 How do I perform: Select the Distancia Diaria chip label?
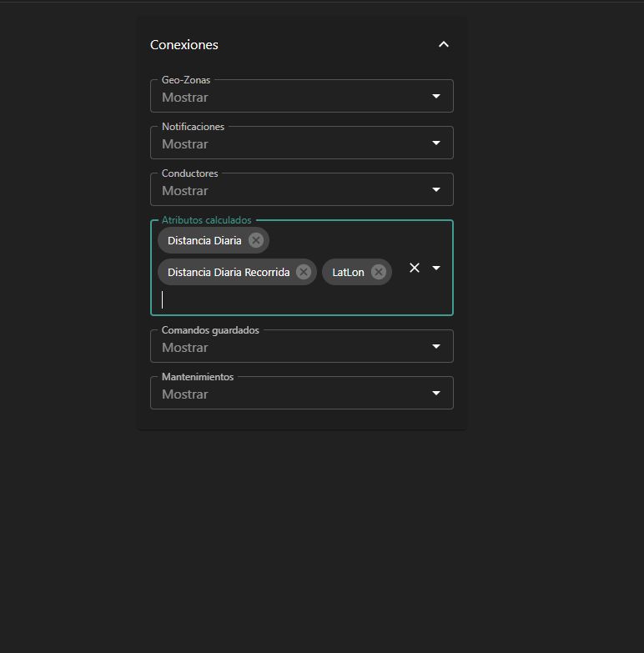(x=204, y=240)
